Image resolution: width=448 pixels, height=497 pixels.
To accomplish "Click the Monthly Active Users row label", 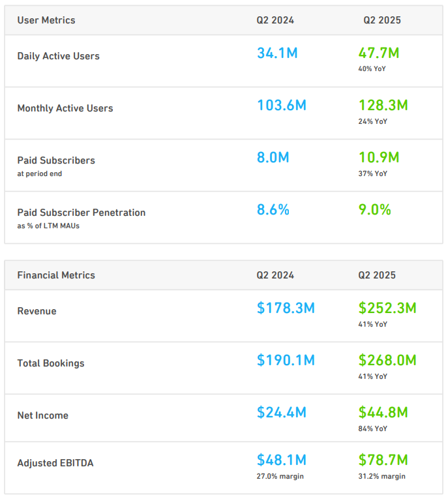I will coord(65,108).
